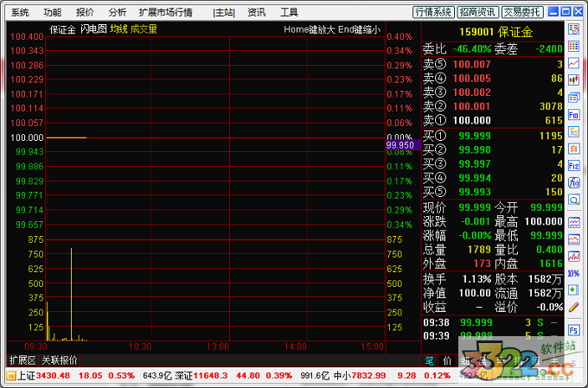Click the F10 company info icon
The height and width of the screenshot is (388, 588).
pos(574,115)
